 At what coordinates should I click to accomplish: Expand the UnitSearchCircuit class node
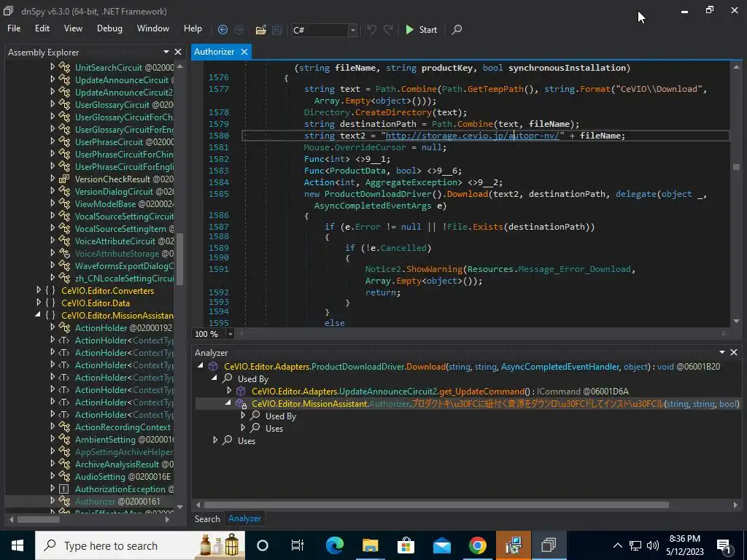coord(53,67)
